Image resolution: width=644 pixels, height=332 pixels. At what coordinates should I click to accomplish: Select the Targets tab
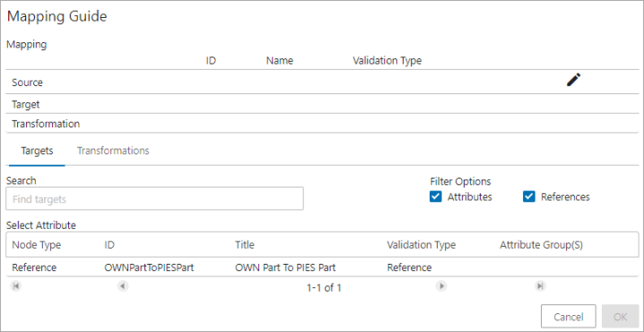pyautogui.click(x=37, y=151)
